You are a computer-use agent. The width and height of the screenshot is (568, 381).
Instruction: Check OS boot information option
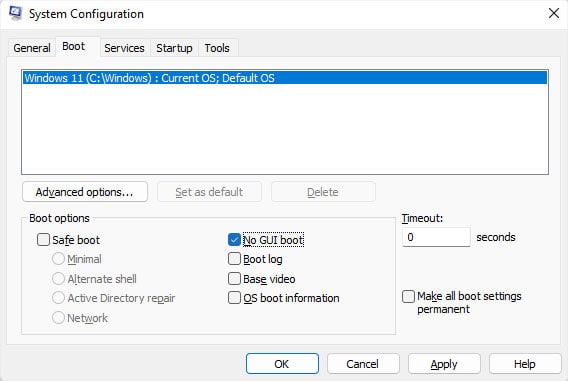coord(234,298)
